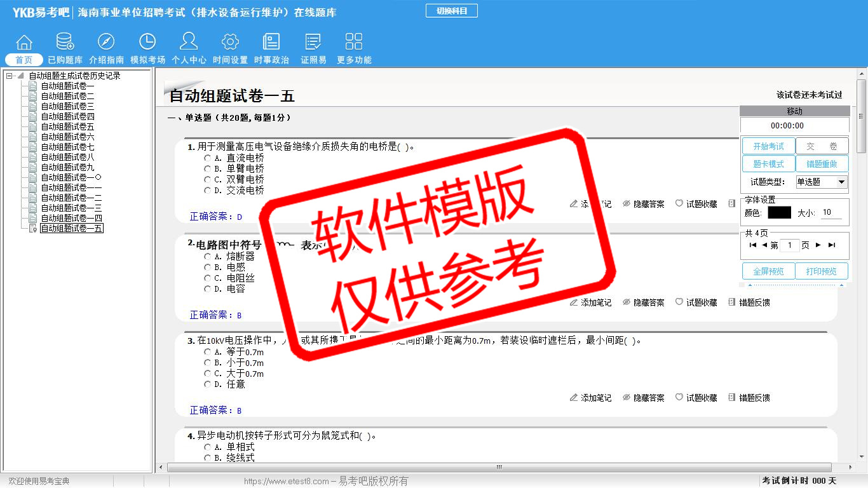Open the 时事政治 news icon

coord(271,42)
